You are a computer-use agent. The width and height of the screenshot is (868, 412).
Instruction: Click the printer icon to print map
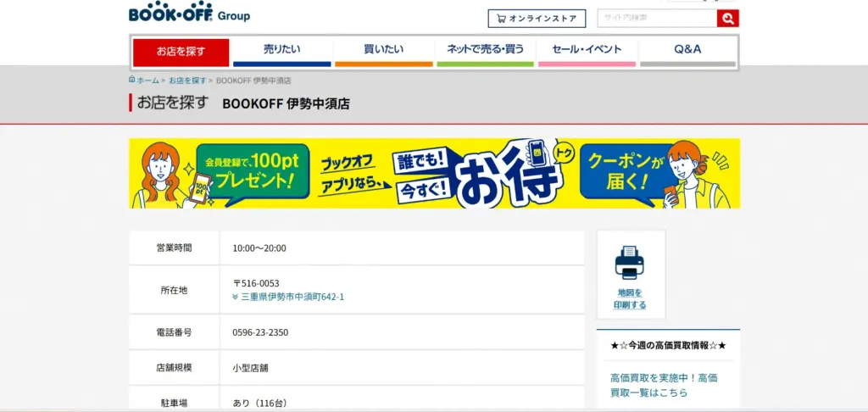[631, 263]
